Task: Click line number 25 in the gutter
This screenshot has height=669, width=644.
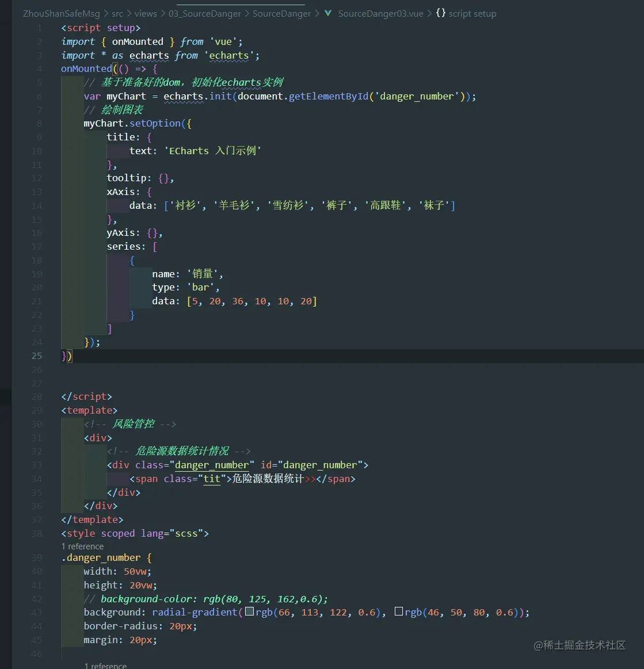Action: 37,356
